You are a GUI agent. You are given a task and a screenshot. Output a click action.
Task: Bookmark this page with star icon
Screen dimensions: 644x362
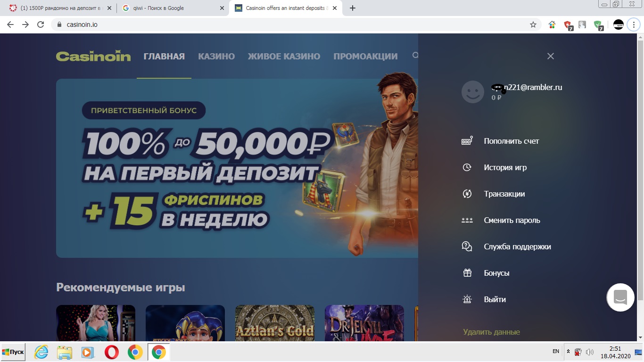pos(533,25)
